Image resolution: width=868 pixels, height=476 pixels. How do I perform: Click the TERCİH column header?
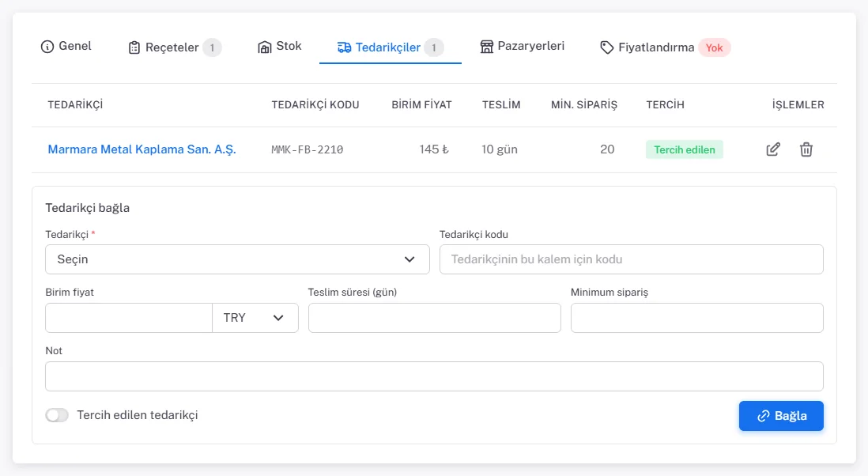[x=666, y=104]
